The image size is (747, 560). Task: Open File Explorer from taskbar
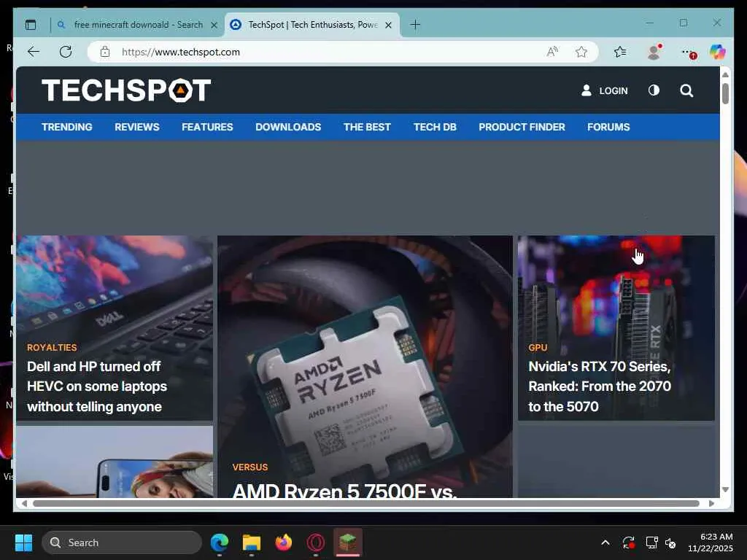[252, 542]
